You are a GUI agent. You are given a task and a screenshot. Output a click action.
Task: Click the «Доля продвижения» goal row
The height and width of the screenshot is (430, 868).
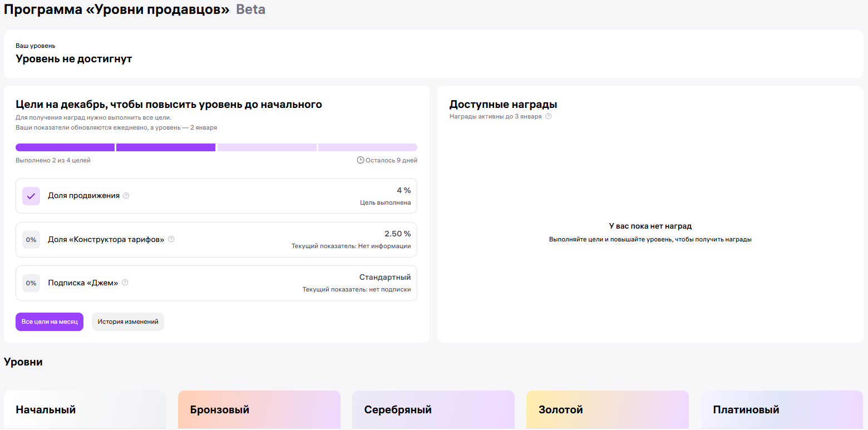[x=216, y=196]
